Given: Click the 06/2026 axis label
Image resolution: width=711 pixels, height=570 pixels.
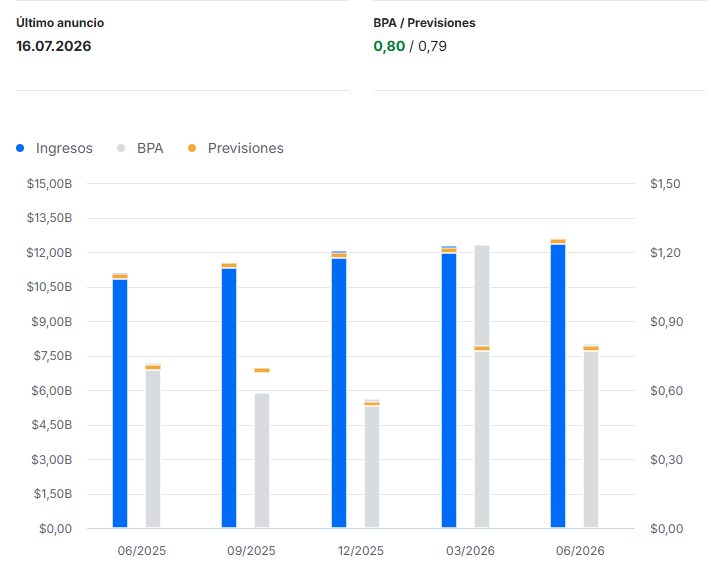Looking at the screenshot, I should click(x=580, y=551).
